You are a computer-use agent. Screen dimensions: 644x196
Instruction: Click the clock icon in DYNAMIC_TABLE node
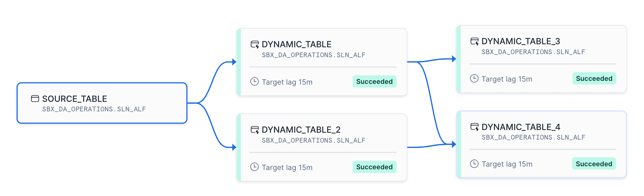254,82
